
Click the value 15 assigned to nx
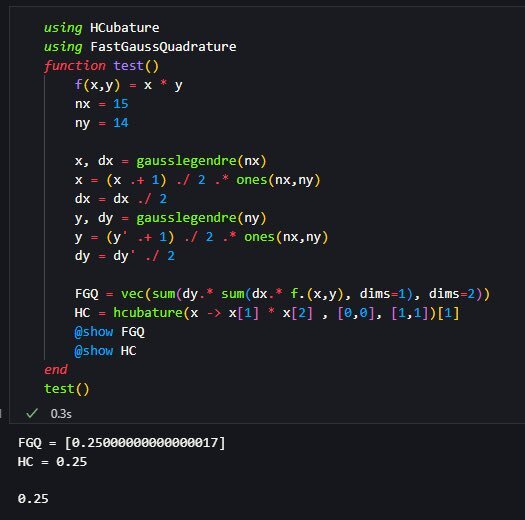(121, 104)
